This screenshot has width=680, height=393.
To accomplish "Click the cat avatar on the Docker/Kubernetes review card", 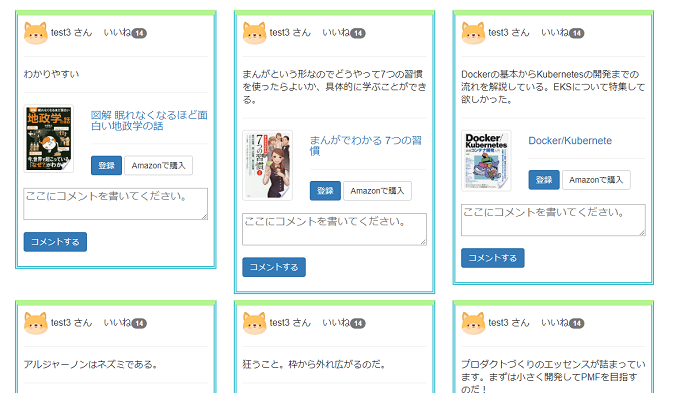I will point(473,33).
